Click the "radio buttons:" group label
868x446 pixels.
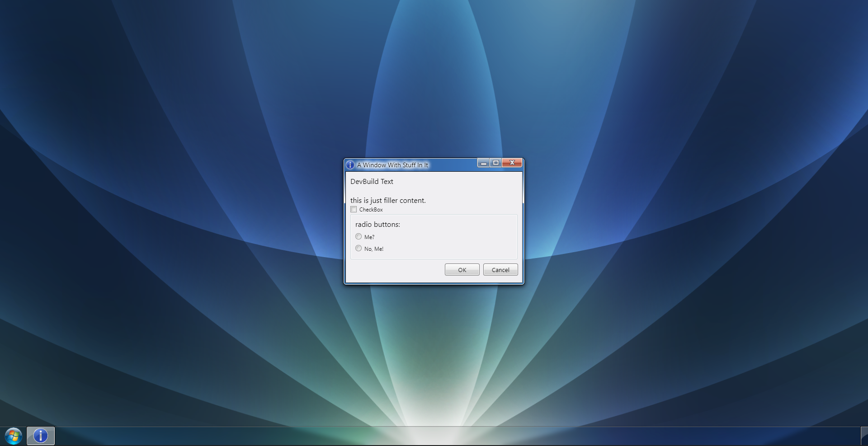[377, 225]
